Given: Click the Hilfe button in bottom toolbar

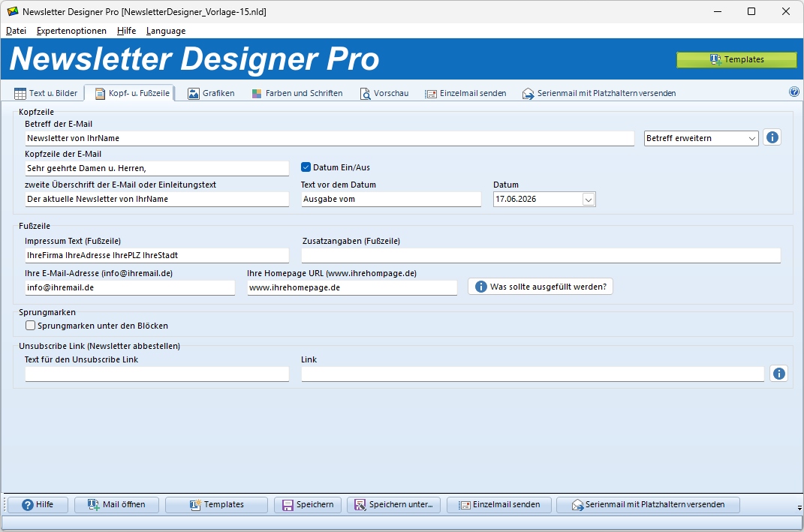Looking at the screenshot, I should [38, 505].
